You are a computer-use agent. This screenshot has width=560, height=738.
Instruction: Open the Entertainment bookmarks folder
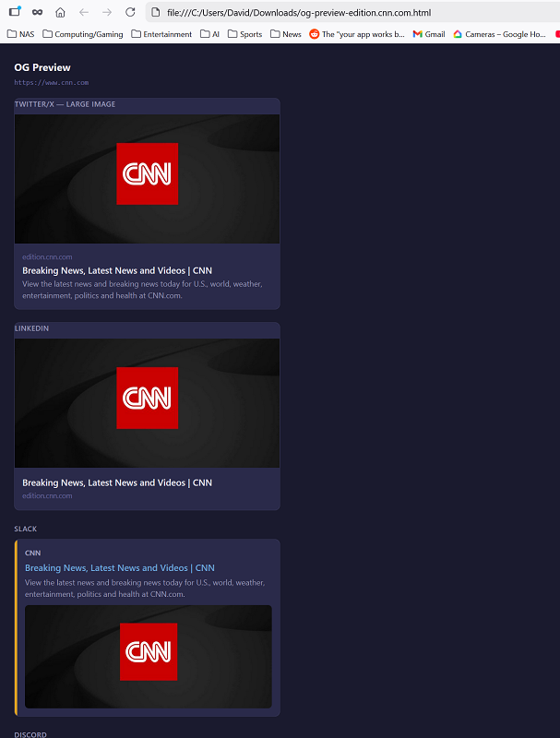click(161, 34)
